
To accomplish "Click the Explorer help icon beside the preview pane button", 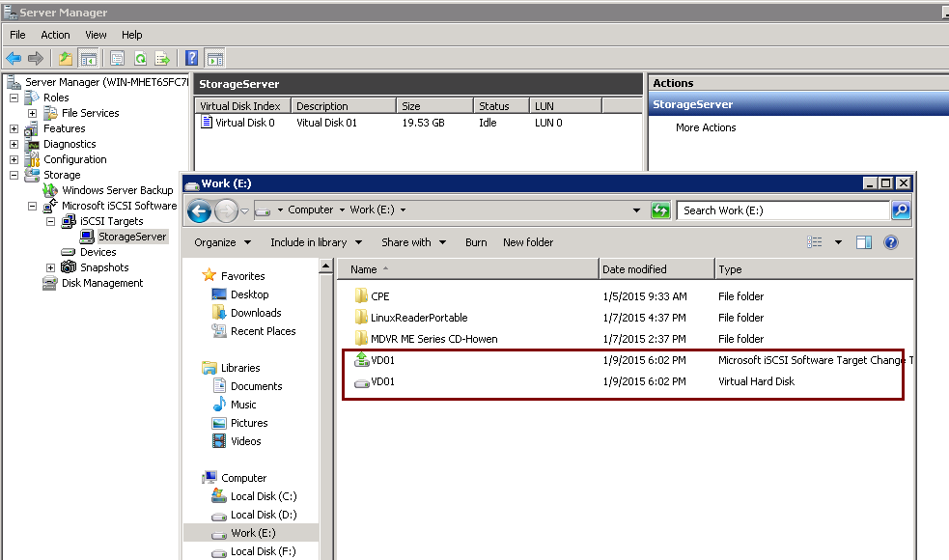I will point(891,242).
